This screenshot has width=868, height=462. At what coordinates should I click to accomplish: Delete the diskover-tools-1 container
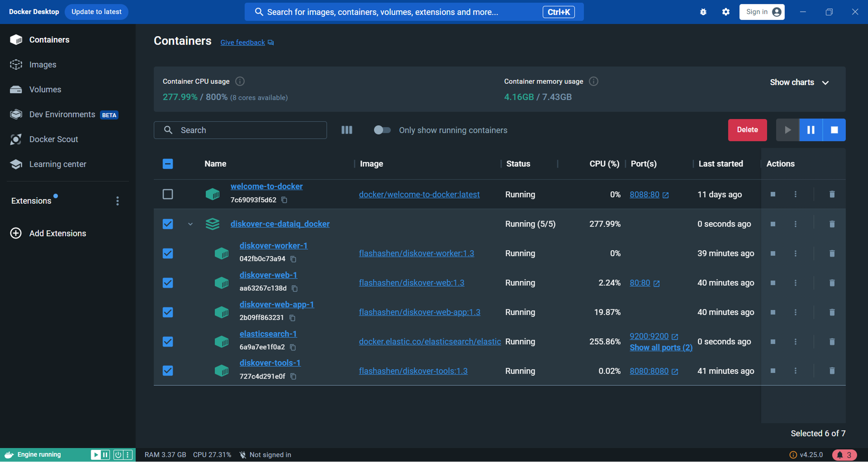point(832,370)
